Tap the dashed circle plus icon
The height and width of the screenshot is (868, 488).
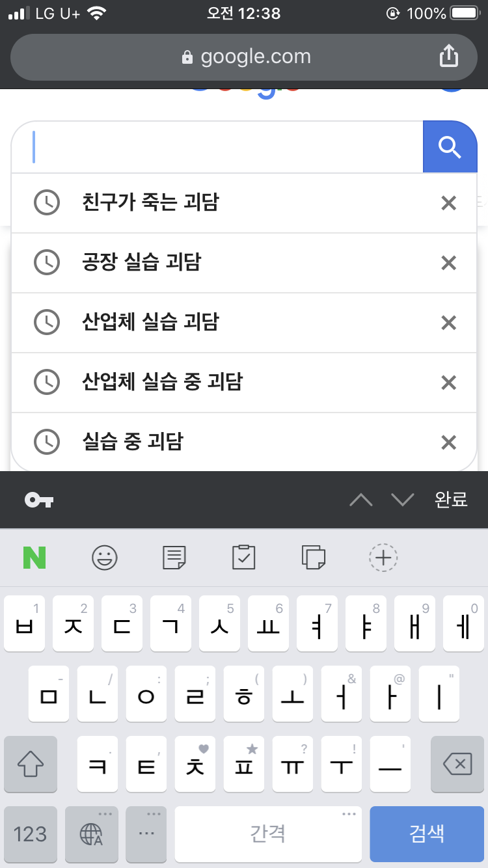tap(383, 558)
